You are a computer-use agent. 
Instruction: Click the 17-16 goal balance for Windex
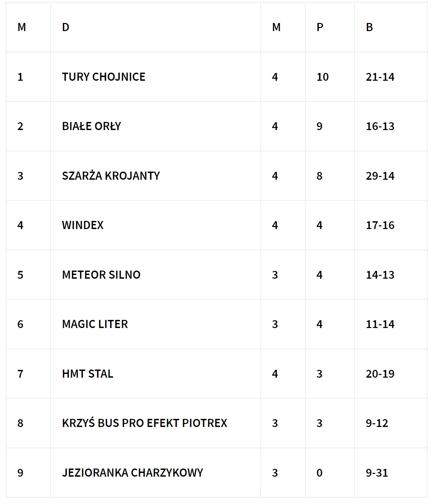[x=380, y=225]
